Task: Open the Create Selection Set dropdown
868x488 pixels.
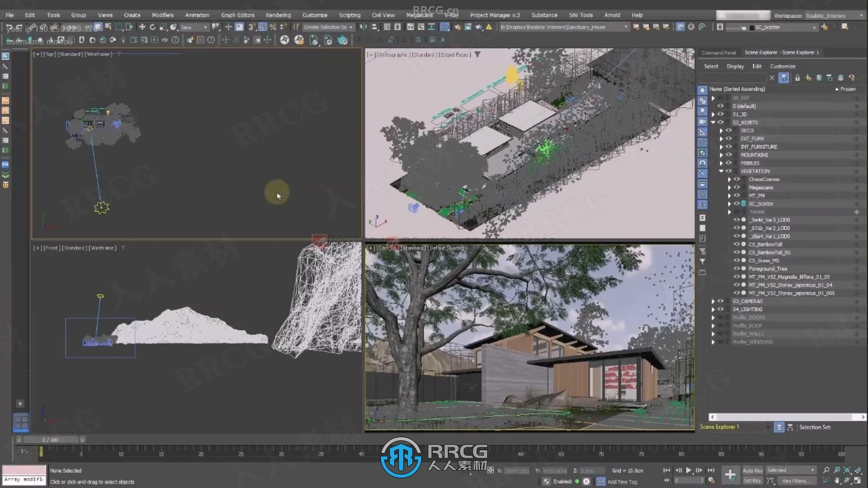Action: tap(328, 27)
